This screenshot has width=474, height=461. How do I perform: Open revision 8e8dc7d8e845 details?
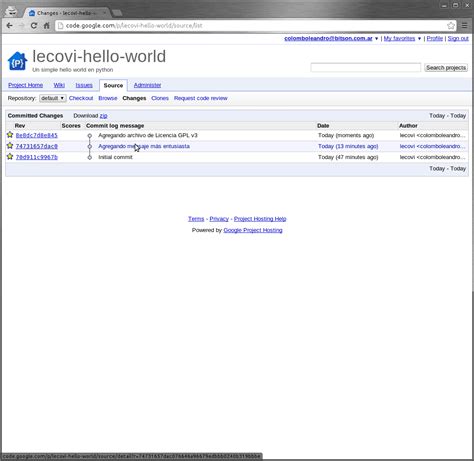click(37, 135)
